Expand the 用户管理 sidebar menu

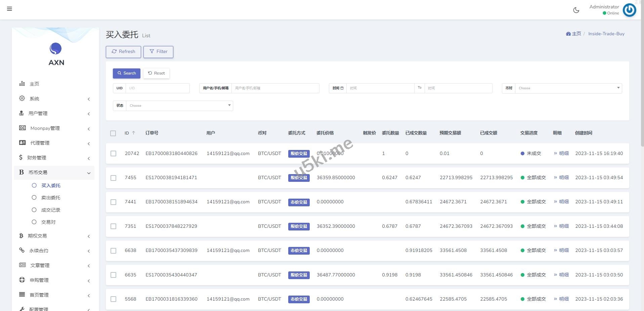click(54, 113)
